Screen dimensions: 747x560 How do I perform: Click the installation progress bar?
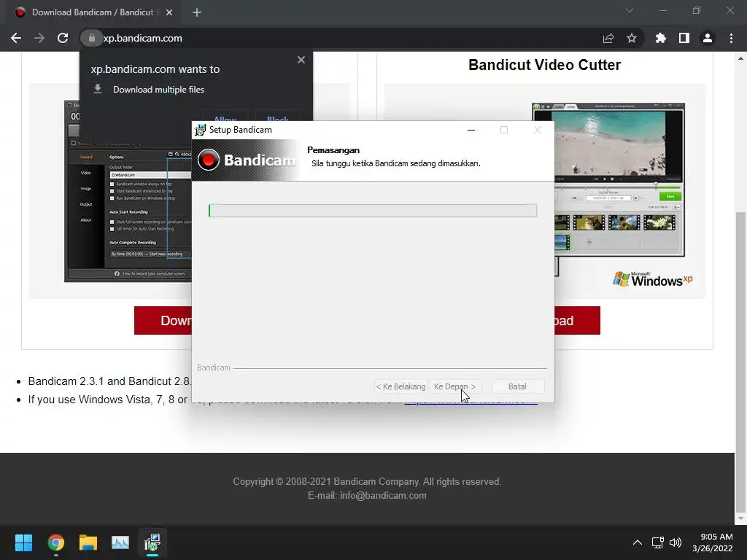[x=373, y=211]
